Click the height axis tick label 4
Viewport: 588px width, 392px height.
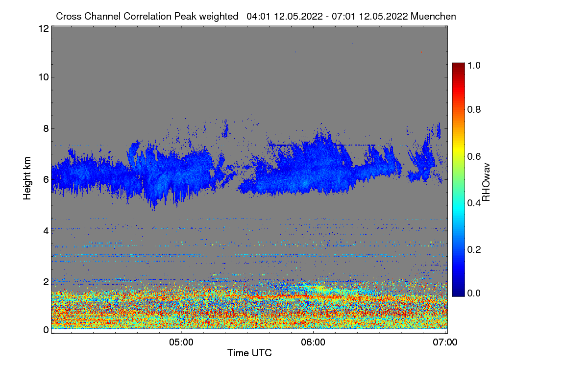click(x=46, y=230)
